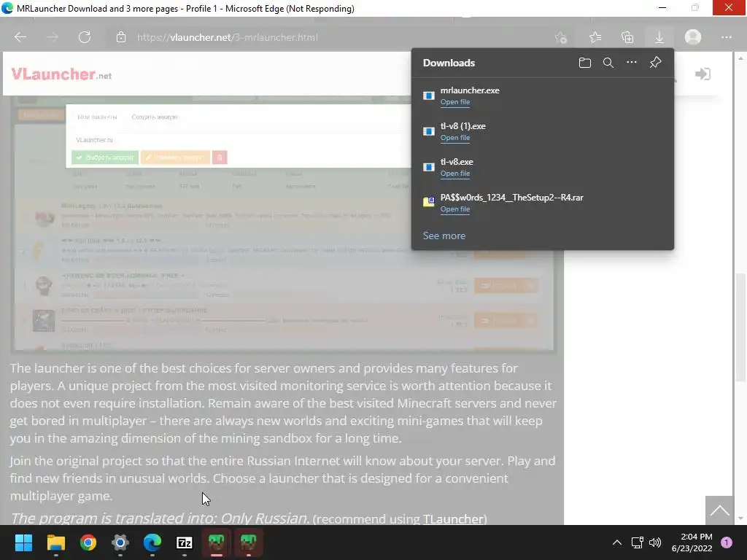Viewport: 747px width, 560px height.
Task: Click the scroll-to-top arrow button
Action: 719,510
